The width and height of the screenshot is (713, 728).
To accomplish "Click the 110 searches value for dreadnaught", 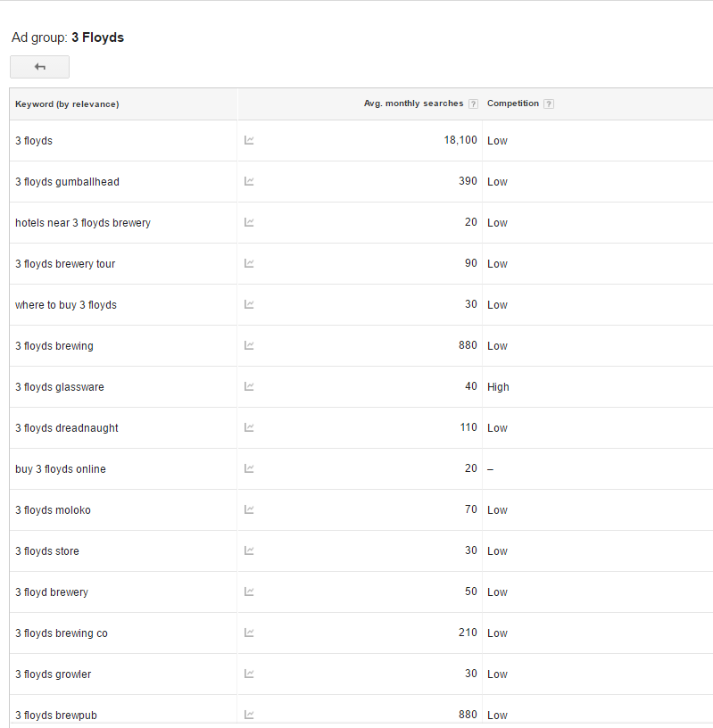I will coord(468,427).
